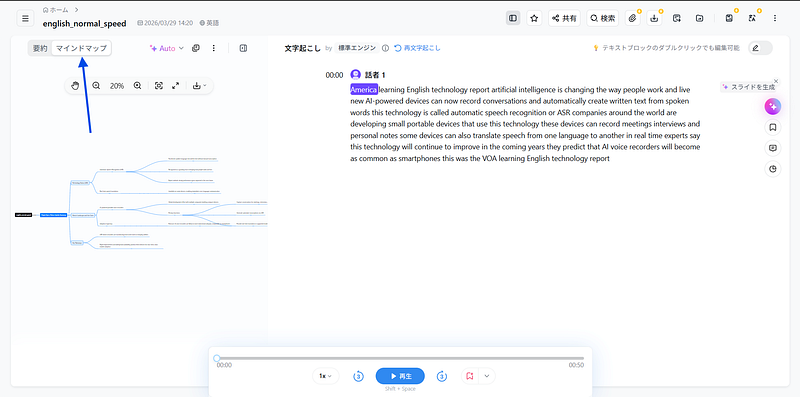Zoom out the mind map
The height and width of the screenshot is (397, 800).
(96, 86)
